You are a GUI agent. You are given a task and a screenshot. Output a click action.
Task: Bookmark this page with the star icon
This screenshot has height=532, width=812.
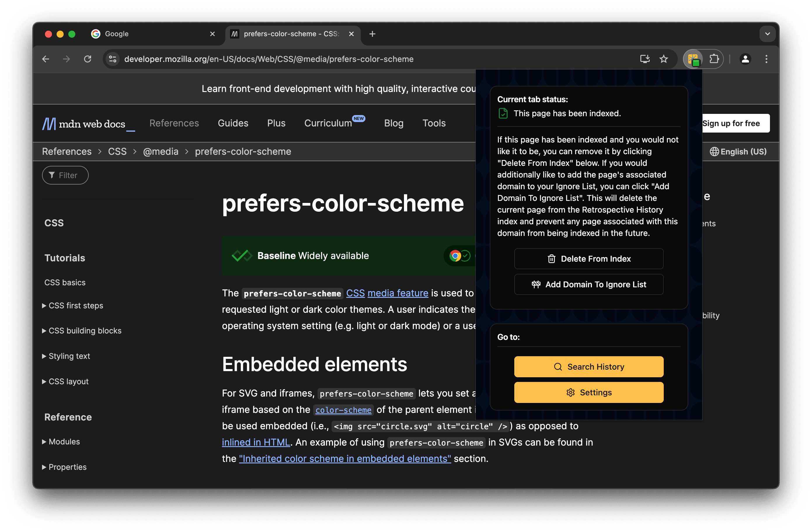(663, 59)
